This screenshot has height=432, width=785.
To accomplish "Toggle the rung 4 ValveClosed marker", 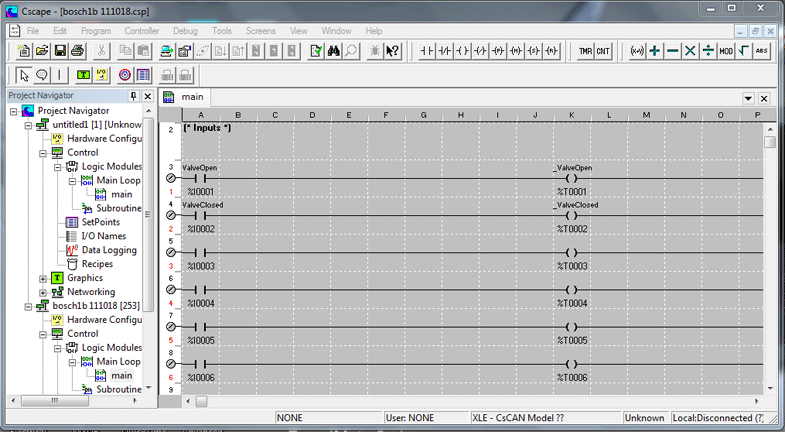I will pyautogui.click(x=170, y=216).
